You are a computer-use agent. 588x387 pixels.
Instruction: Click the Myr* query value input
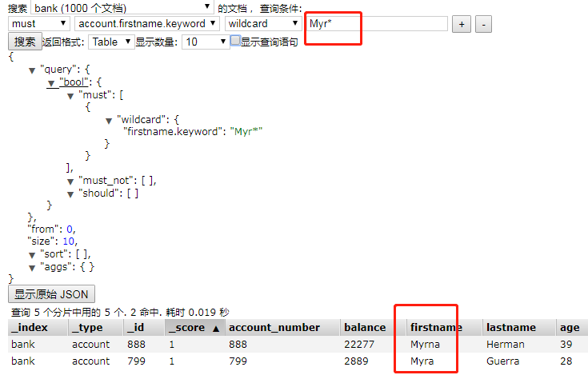(x=377, y=24)
